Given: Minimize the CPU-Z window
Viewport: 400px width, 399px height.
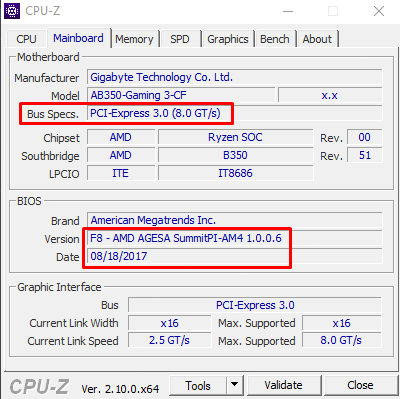Looking at the screenshot, I should 288,11.
